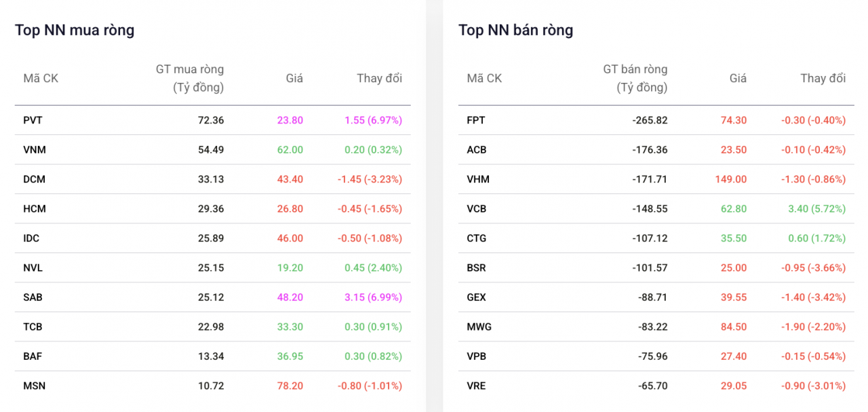Screen dimensions: 868x412
Task: Open the NVL stock entry
Action: 33,268
